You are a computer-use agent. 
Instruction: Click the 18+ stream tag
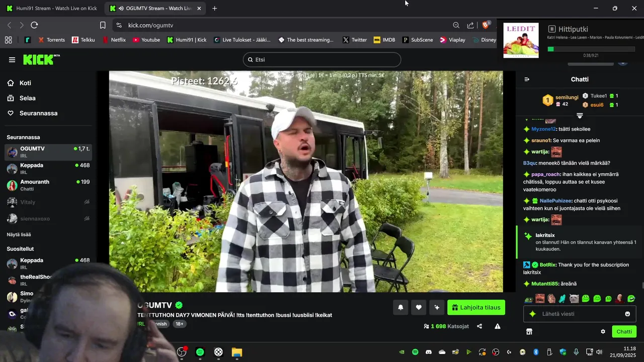180,324
